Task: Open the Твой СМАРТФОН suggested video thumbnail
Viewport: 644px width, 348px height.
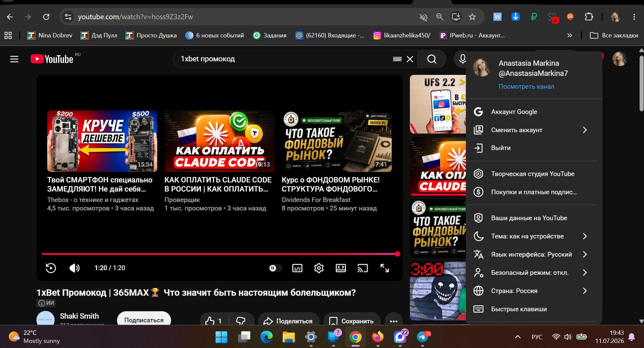Action: 102,141
